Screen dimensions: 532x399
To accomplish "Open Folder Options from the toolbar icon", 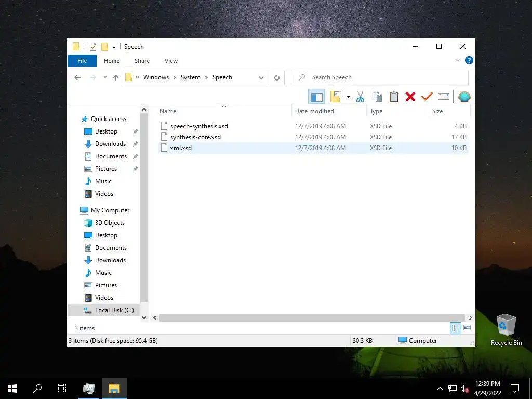I will 336,97.
